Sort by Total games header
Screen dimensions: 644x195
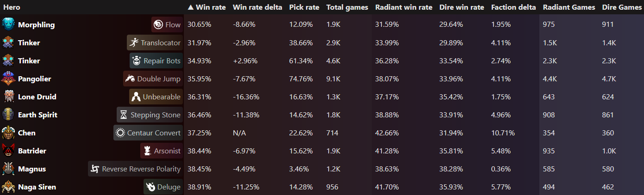pyautogui.click(x=347, y=7)
